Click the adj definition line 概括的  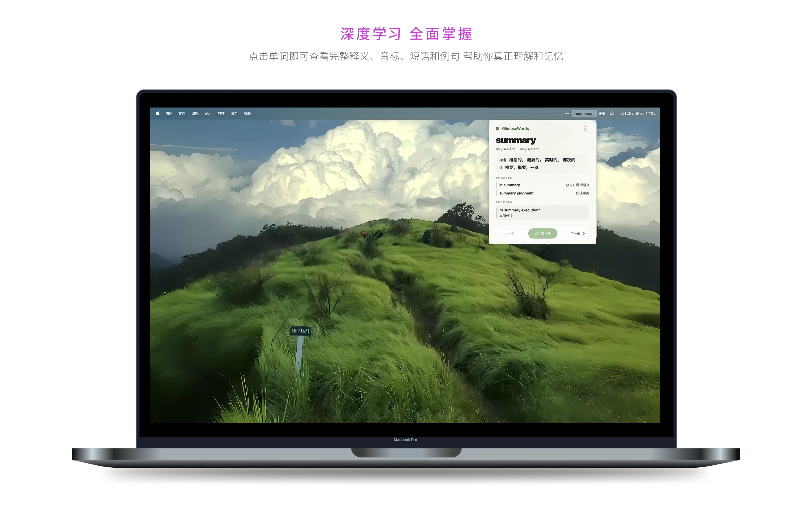coord(537,160)
